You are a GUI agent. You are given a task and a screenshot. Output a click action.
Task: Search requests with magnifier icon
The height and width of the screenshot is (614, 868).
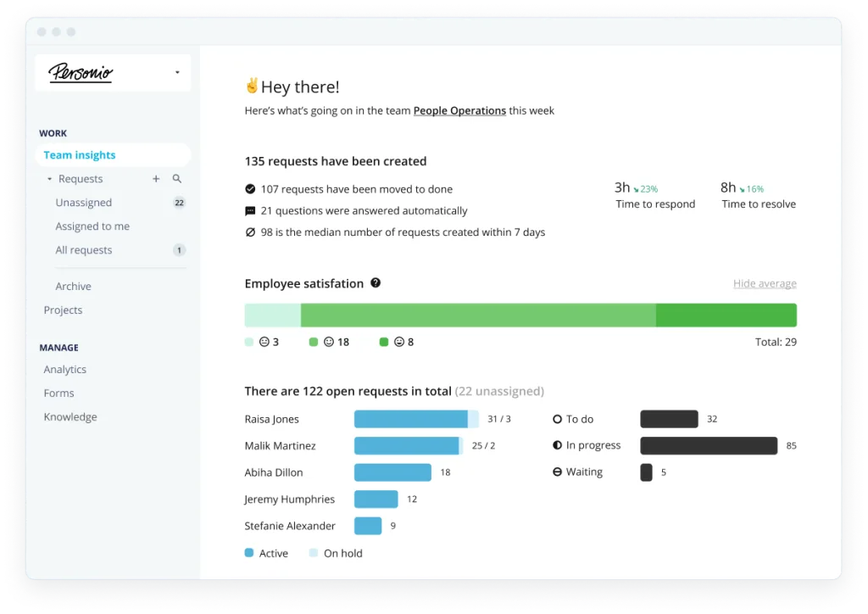(176, 179)
